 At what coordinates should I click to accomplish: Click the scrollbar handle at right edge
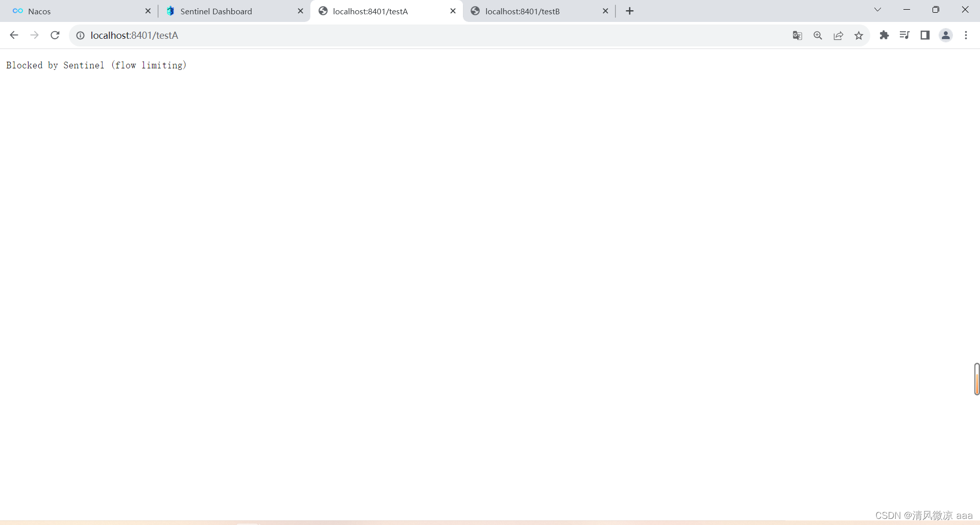[x=976, y=379]
